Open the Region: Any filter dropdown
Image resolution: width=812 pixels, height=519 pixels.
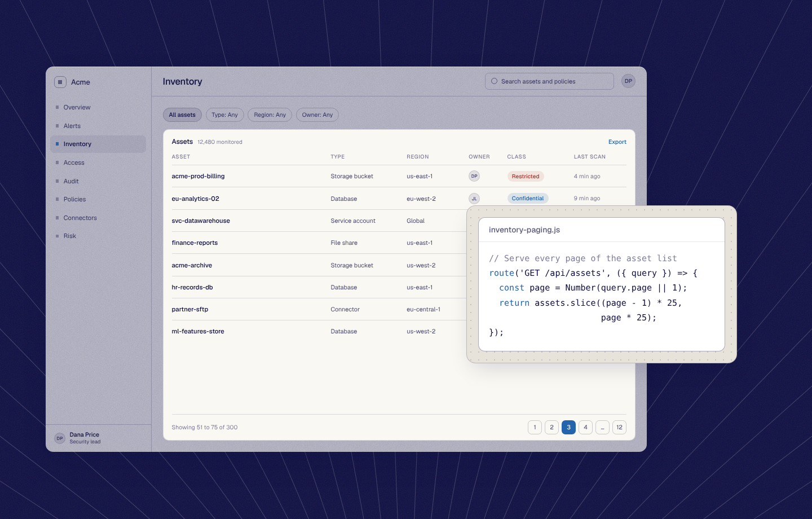(x=270, y=115)
